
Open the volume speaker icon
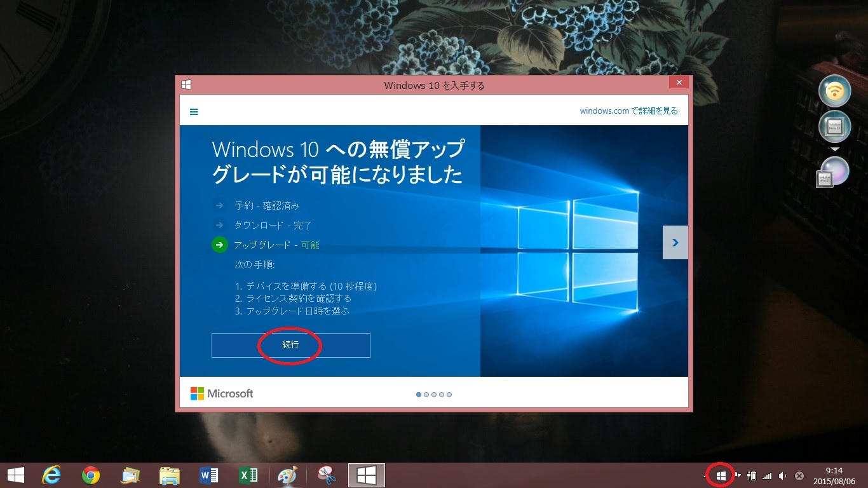point(783,476)
